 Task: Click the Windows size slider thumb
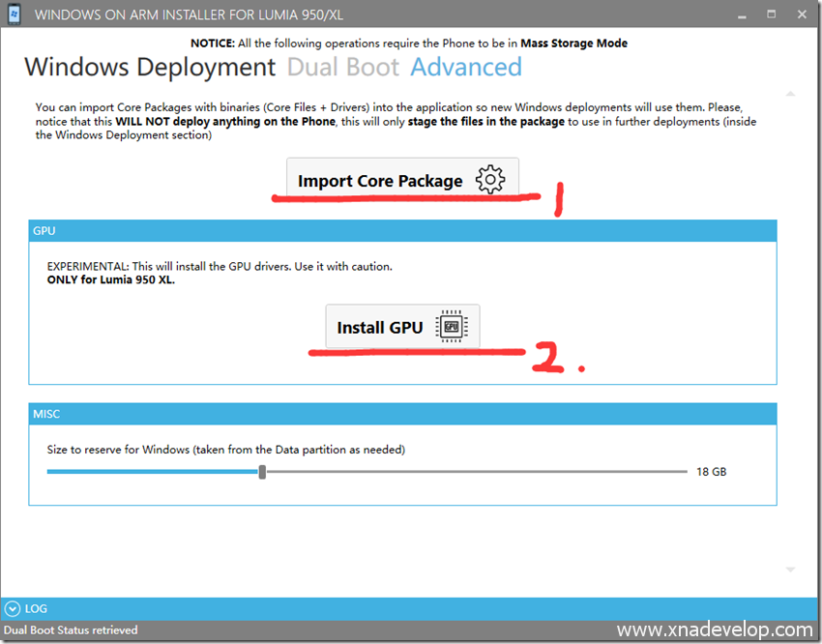click(x=262, y=472)
